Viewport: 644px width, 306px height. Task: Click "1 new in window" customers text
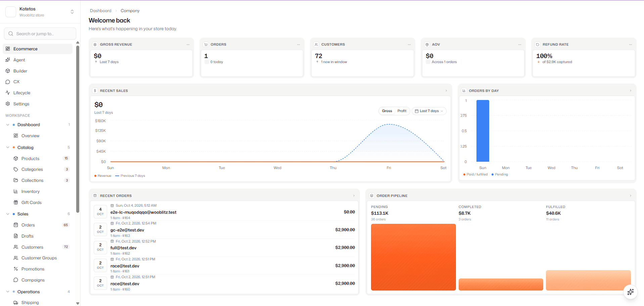pos(334,62)
